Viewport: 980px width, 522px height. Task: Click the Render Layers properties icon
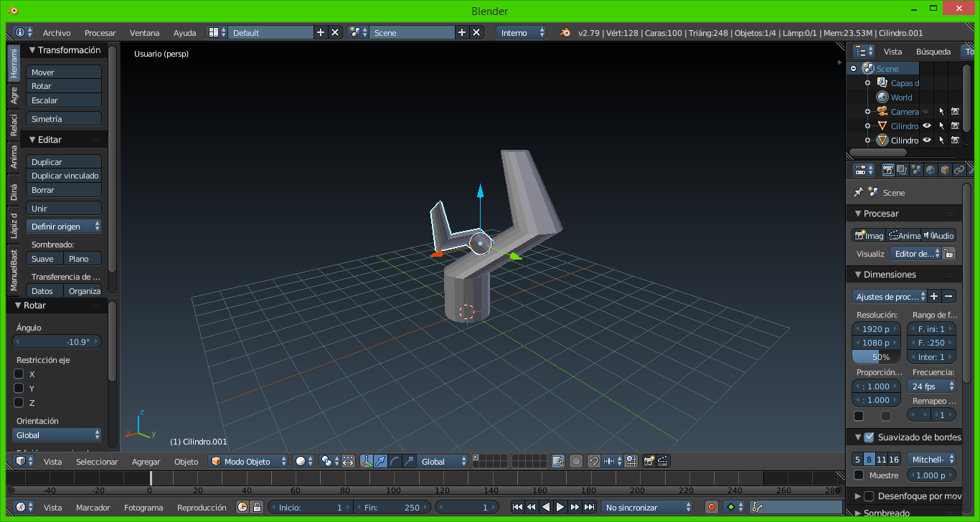point(902,170)
